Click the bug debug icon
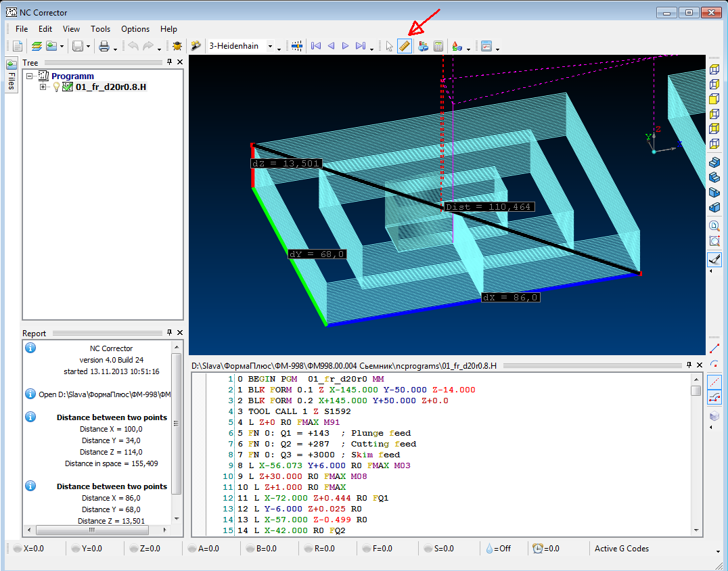 pos(177,46)
